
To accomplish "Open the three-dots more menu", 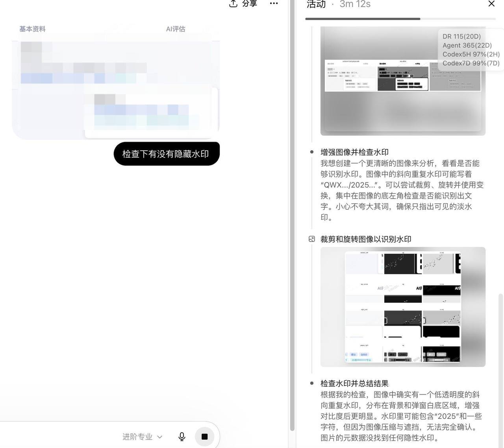I will tap(274, 3).
